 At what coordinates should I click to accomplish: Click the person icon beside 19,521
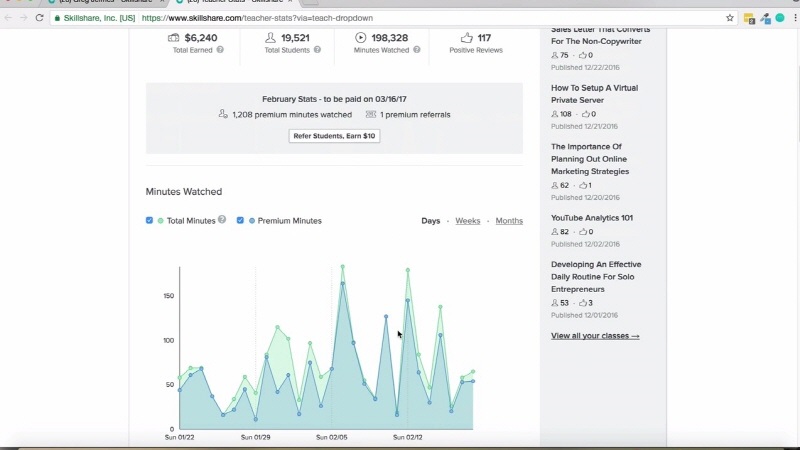click(x=270, y=38)
